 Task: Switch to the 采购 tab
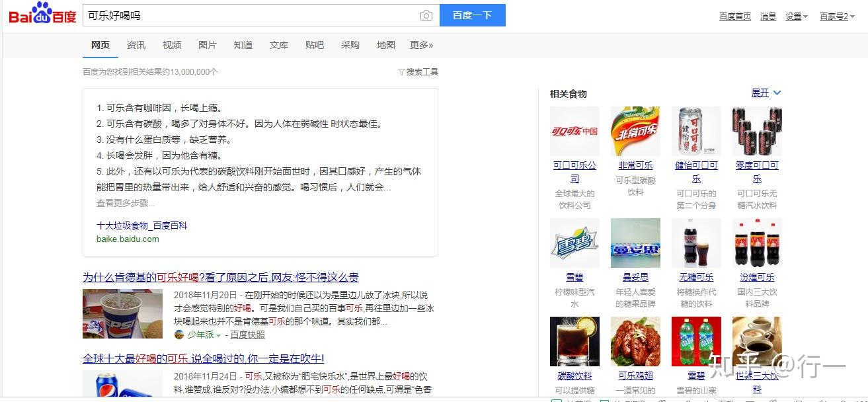pos(350,45)
